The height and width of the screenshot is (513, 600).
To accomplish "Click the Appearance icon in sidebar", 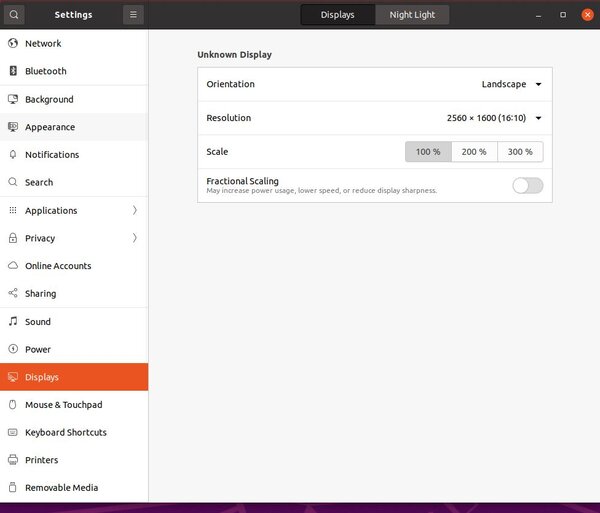I will coord(13,127).
